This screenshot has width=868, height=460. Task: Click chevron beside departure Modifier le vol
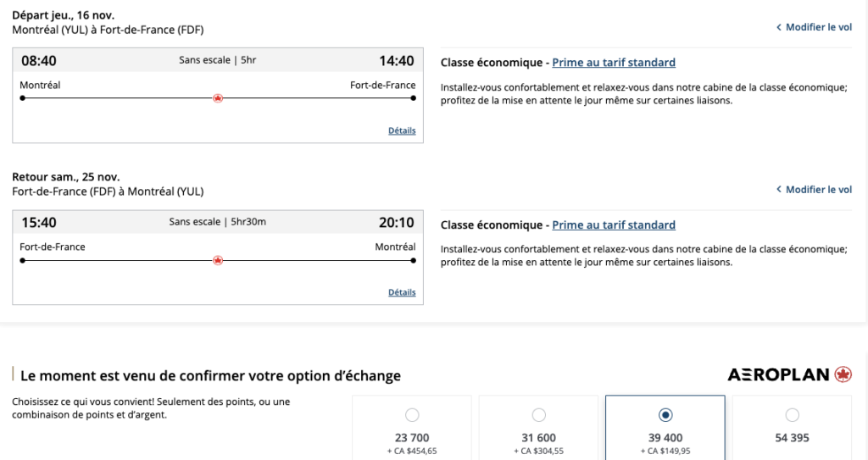pyautogui.click(x=779, y=28)
